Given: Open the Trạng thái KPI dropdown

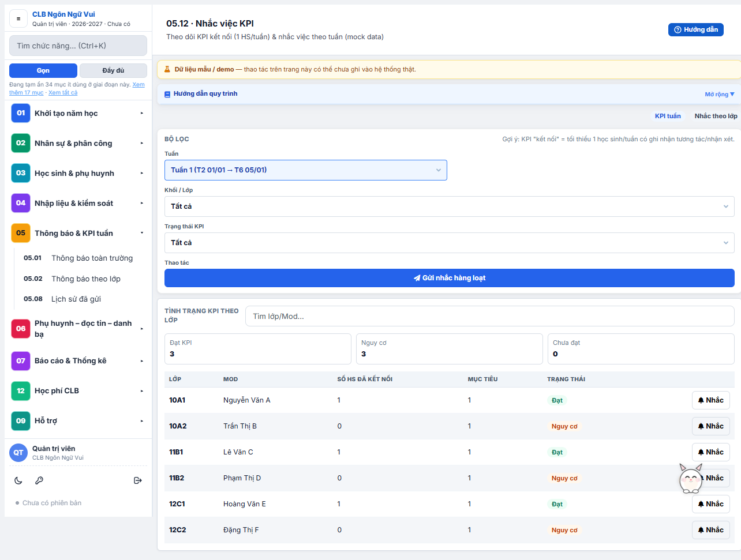Looking at the screenshot, I should [450, 243].
